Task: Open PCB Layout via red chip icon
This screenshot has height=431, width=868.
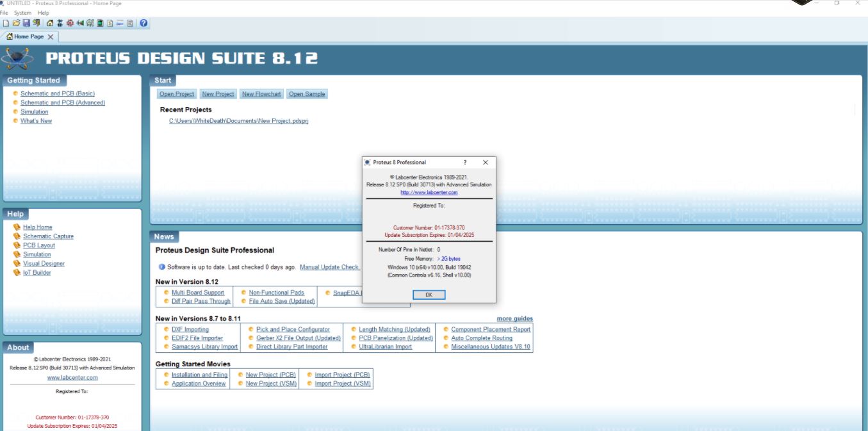Action: click(x=70, y=23)
